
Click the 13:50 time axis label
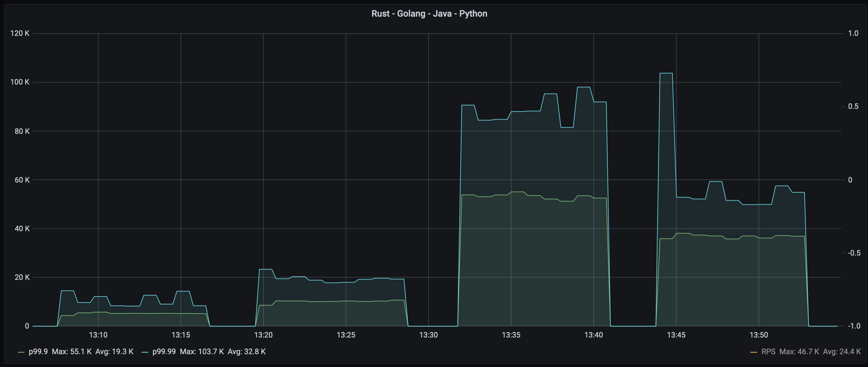[759, 335]
